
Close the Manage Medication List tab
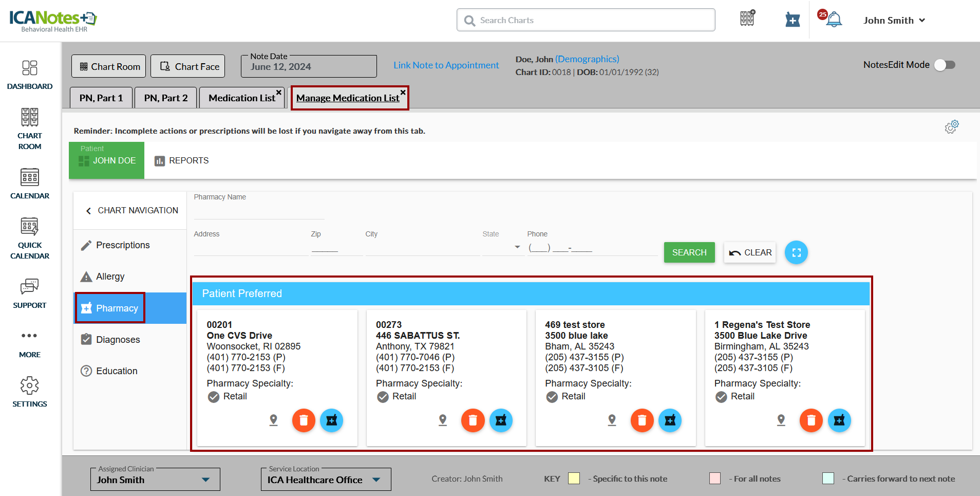pyautogui.click(x=403, y=93)
